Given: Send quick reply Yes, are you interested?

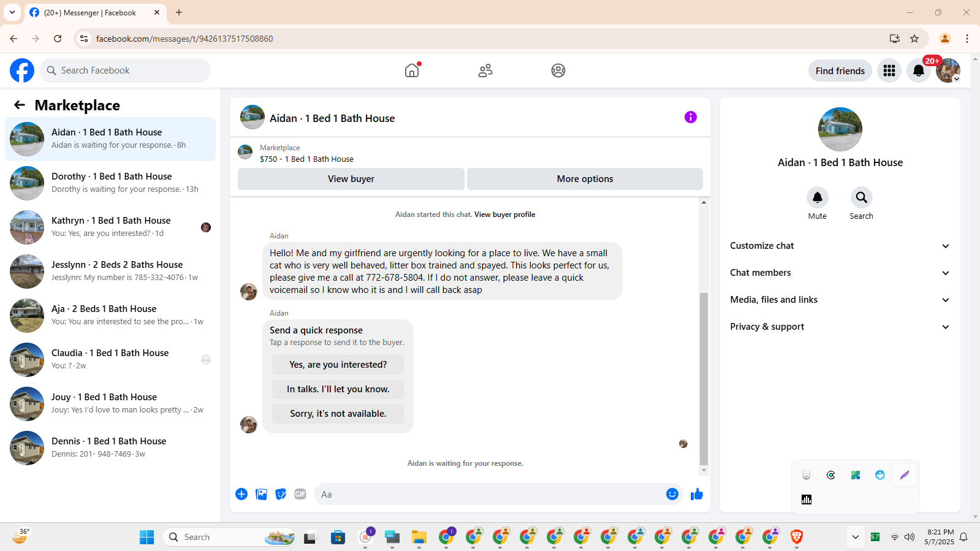Looking at the screenshot, I should pyautogui.click(x=338, y=365).
